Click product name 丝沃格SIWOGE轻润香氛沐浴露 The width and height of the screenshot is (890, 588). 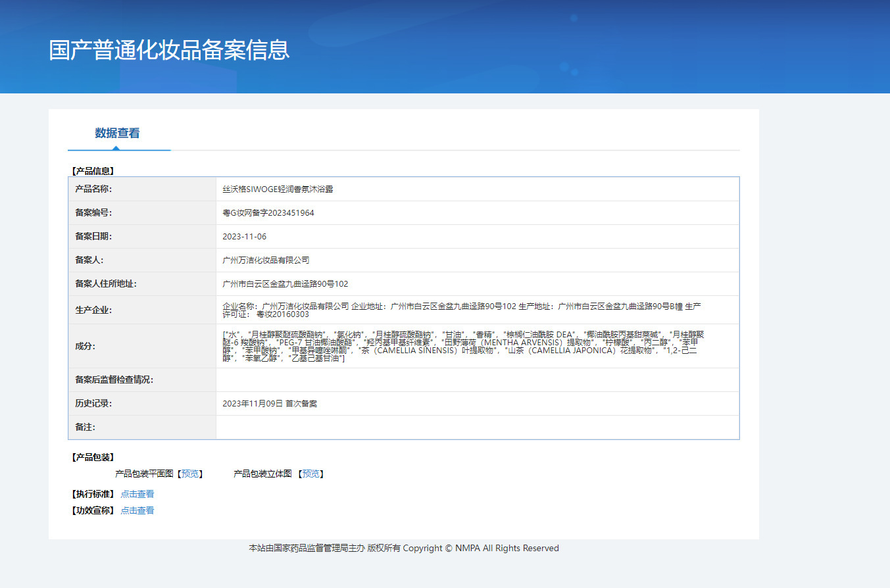click(x=278, y=189)
